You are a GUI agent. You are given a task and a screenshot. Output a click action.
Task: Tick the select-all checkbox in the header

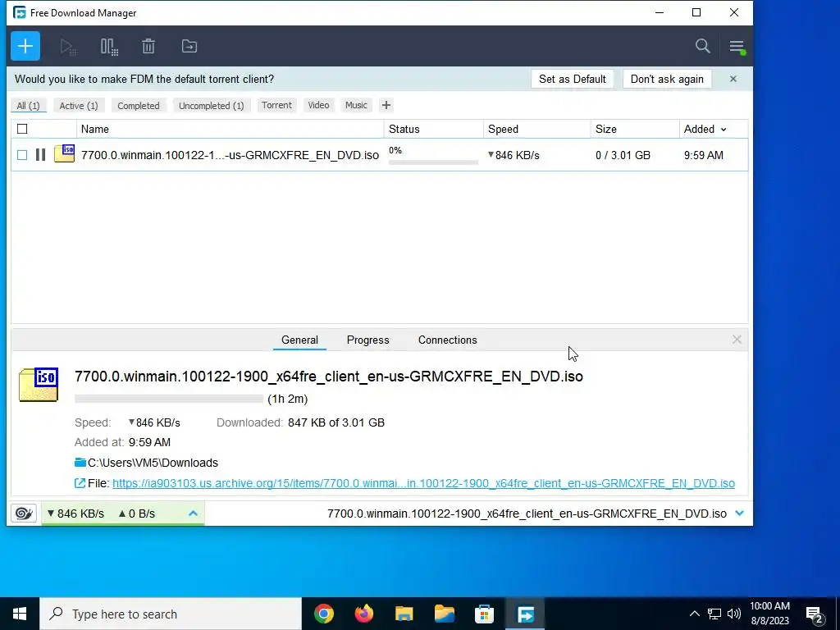(22, 129)
